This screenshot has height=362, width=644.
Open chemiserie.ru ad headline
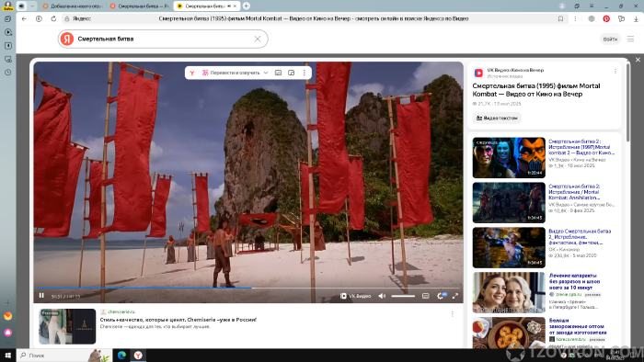[178, 320]
